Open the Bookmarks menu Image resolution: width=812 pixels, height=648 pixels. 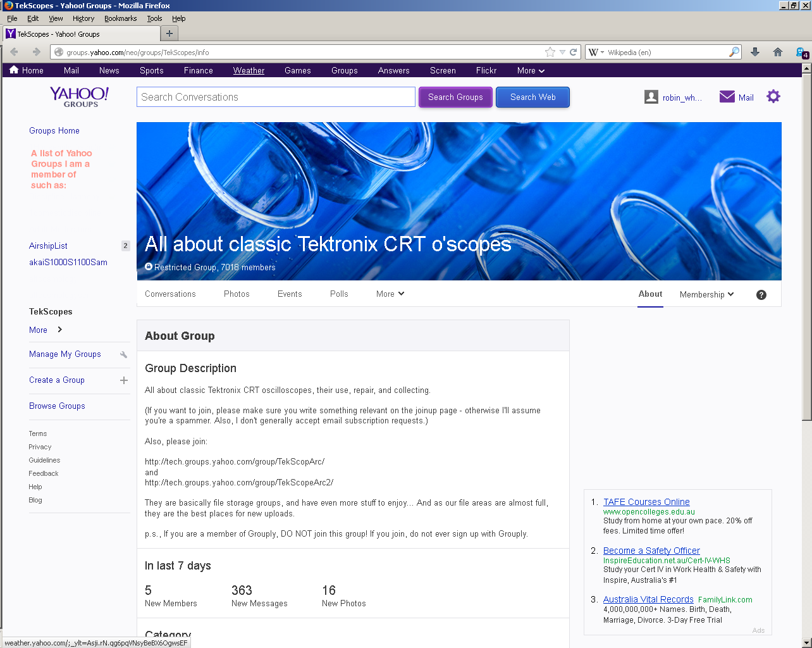[121, 18]
